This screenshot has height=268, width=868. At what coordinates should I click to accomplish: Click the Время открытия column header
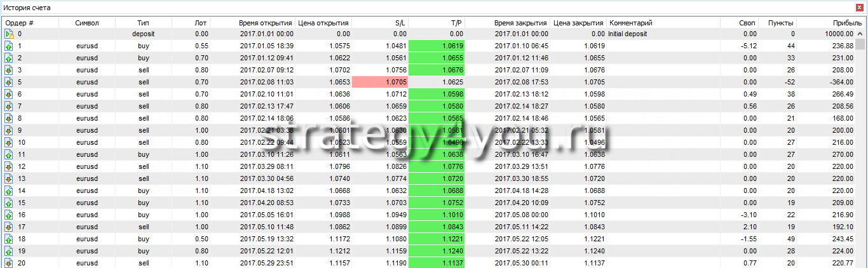[x=266, y=22]
